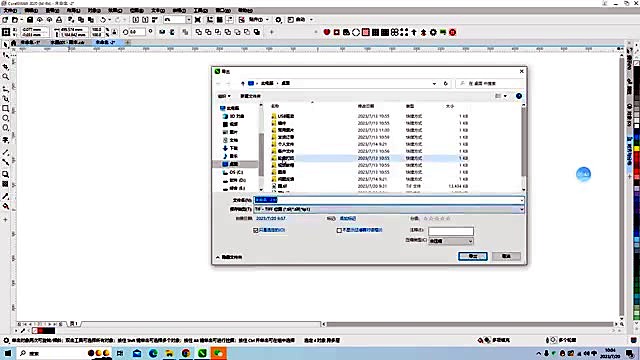Toggle the selected-only checkbox in export dialog

click(256, 230)
